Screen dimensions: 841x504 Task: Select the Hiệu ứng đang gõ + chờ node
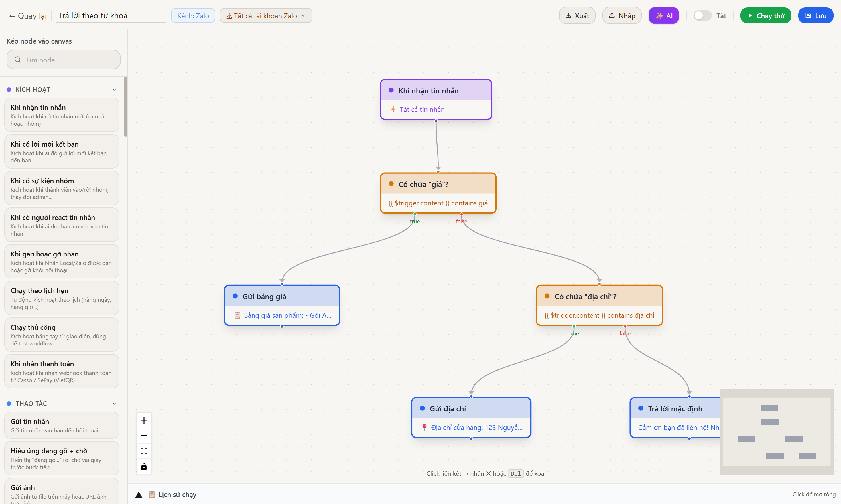tap(62, 458)
